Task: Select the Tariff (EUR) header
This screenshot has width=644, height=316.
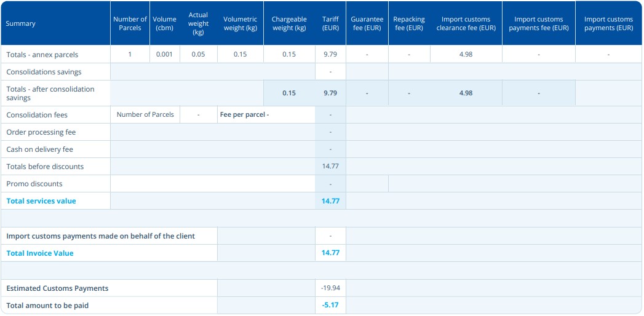Action: pos(330,24)
